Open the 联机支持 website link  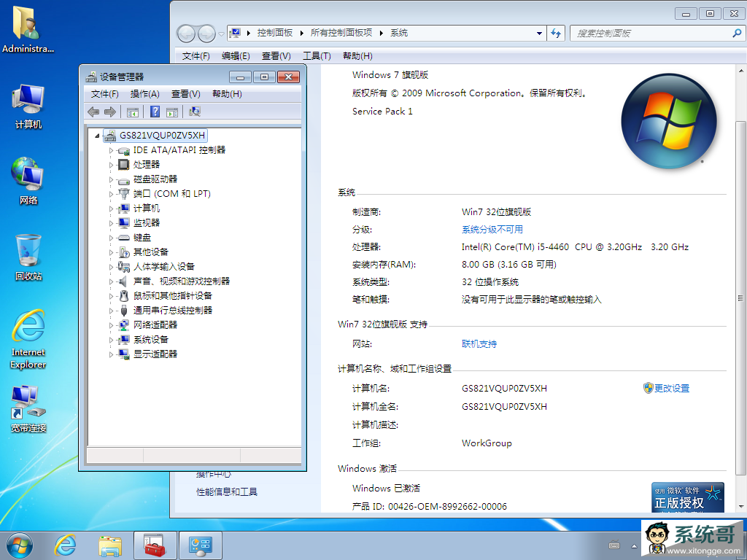(479, 344)
